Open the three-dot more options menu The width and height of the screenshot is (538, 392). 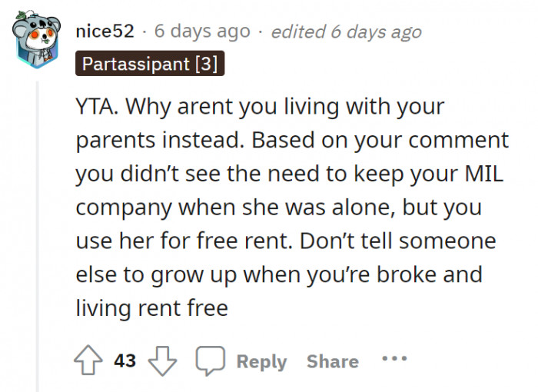pyautogui.click(x=394, y=360)
